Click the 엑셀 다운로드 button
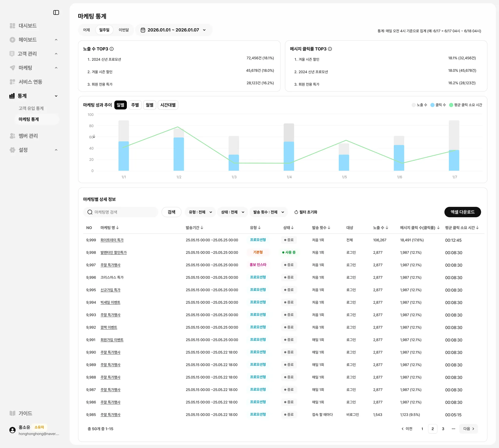 pos(462,212)
